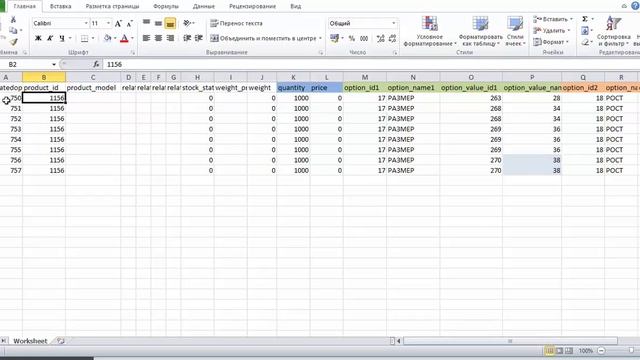Open Условное форматирование dropdown
The height and width of the screenshot is (360, 640).
430,31
